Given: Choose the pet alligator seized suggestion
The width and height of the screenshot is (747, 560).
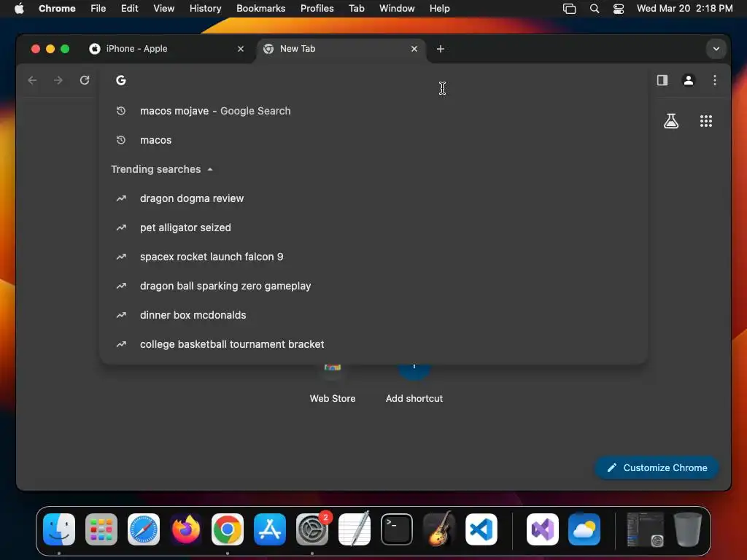Looking at the screenshot, I should click(373, 227).
